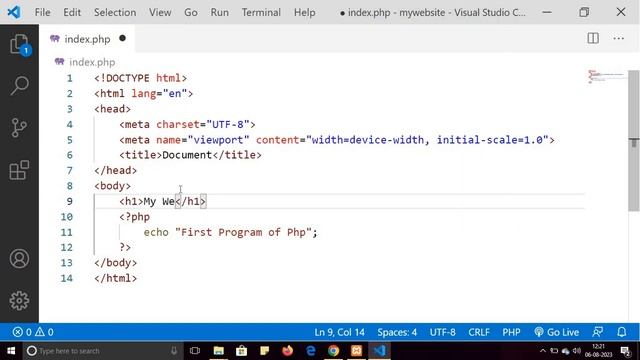640x360 pixels.
Task: Open the Edit menu
Action: (72, 12)
